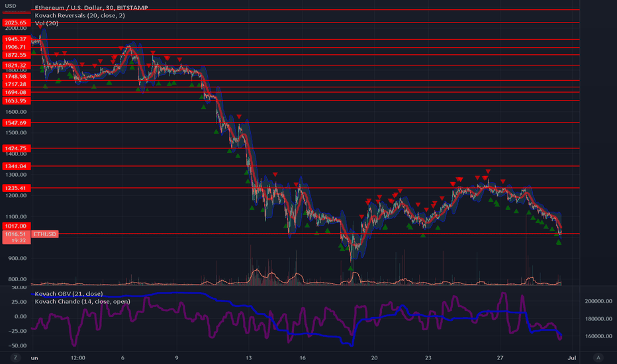Click the 900.00 price axis tick

point(17,259)
